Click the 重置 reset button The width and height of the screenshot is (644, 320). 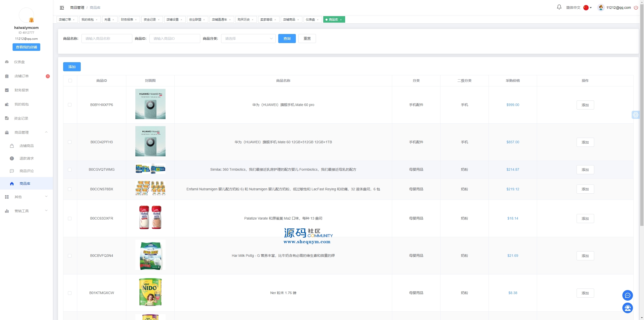[307, 39]
